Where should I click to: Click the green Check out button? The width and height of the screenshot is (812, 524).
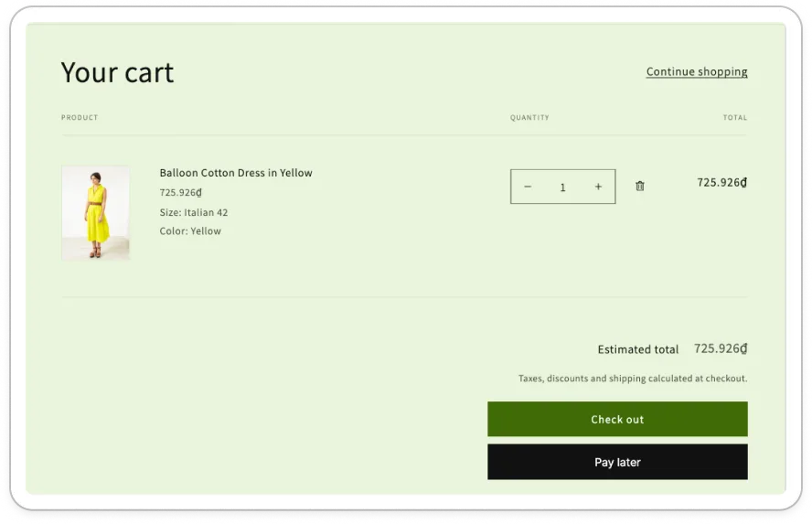[x=617, y=419]
